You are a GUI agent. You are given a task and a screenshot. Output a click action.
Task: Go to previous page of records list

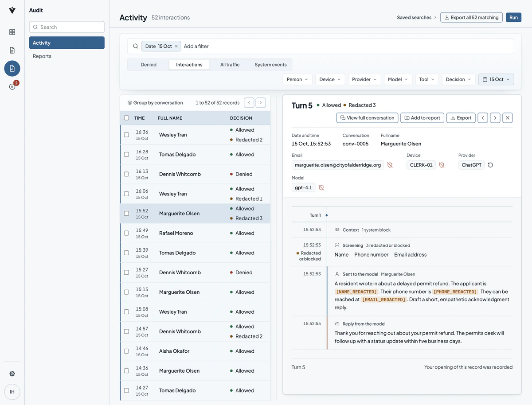point(249,103)
